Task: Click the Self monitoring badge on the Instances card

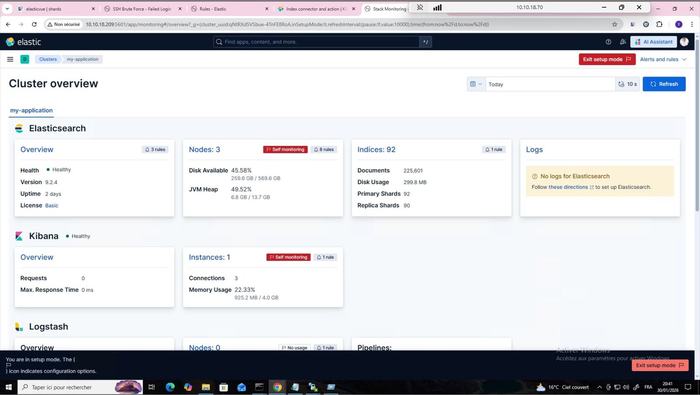Action: (x=288, y=257)
